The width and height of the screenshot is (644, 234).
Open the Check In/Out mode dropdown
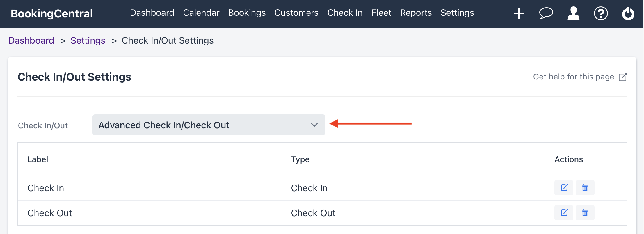tap(209, 125)
